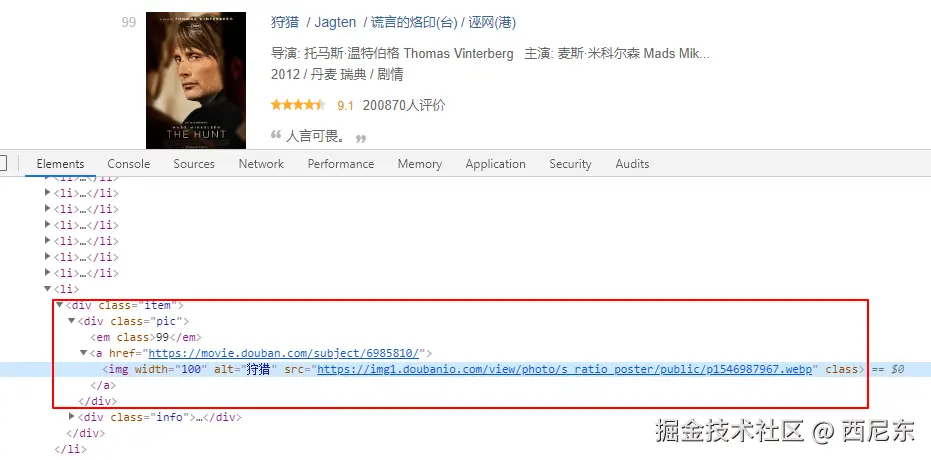This screenshot has height=460, width=931.
Task: Expand the div class="info" node arrow
Action: tap(72, 417)
